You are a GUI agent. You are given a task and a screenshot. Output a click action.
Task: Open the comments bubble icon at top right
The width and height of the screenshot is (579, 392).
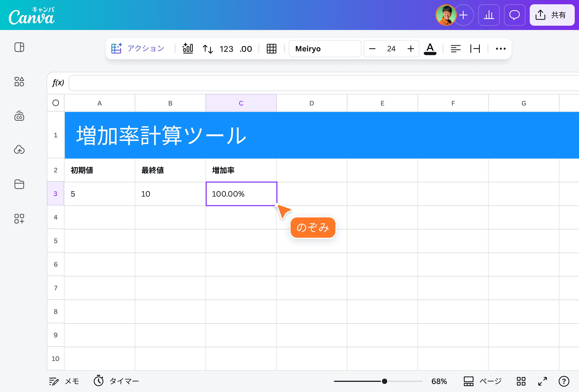point(514,15)
